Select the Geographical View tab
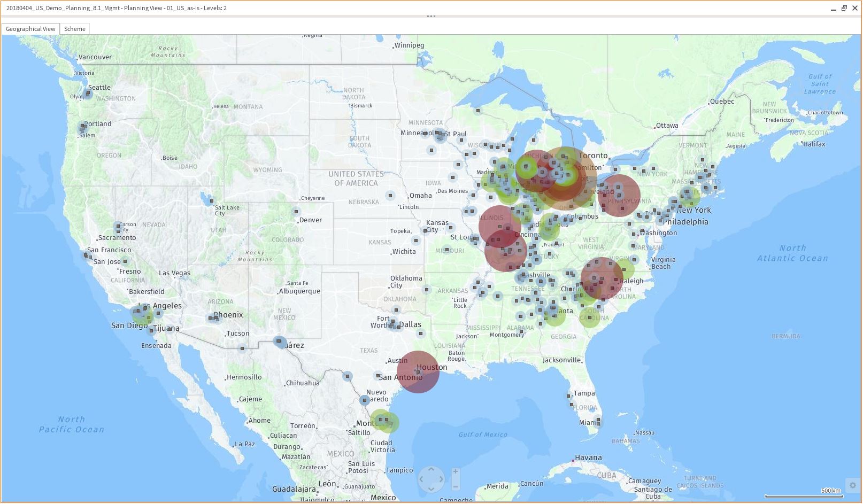The image size is (863, 504). click(x=30, y=29)
